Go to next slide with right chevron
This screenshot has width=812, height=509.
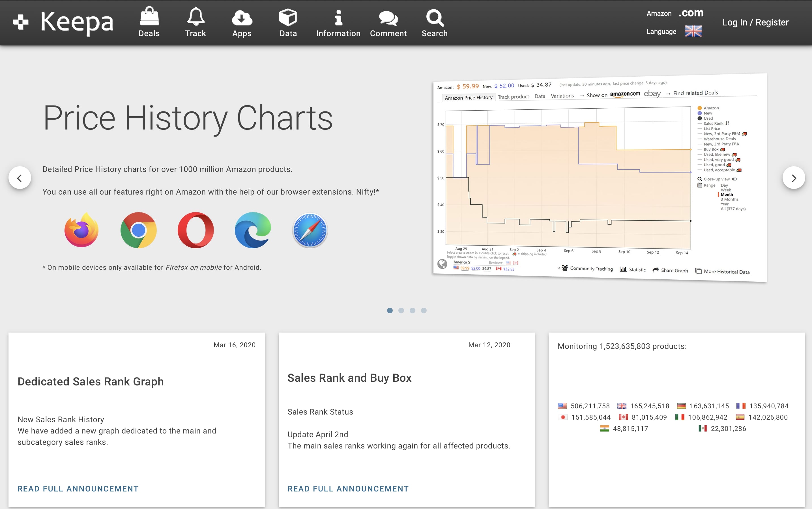[794, 178]
